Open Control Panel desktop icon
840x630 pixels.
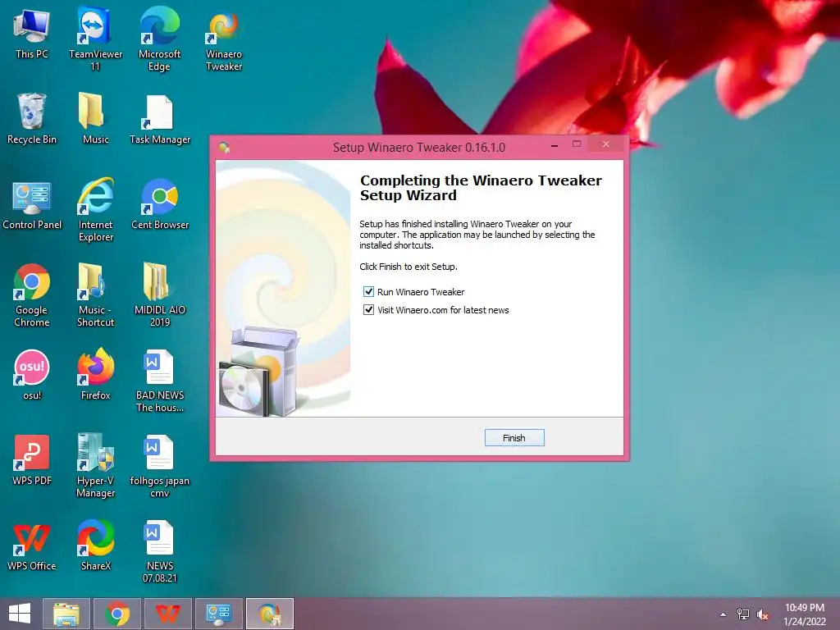32,206
